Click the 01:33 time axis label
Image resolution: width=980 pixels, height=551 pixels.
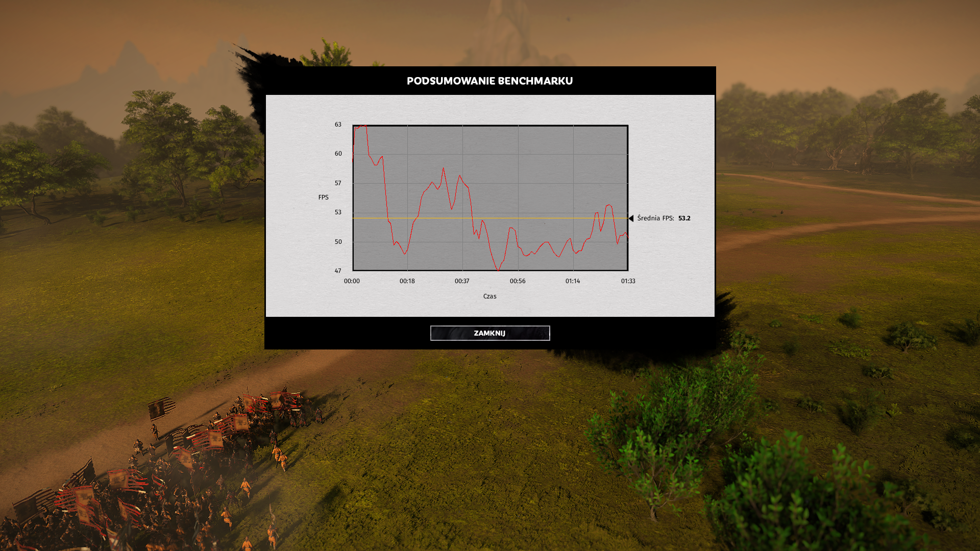pyautogui.click(x=628, y=281)
